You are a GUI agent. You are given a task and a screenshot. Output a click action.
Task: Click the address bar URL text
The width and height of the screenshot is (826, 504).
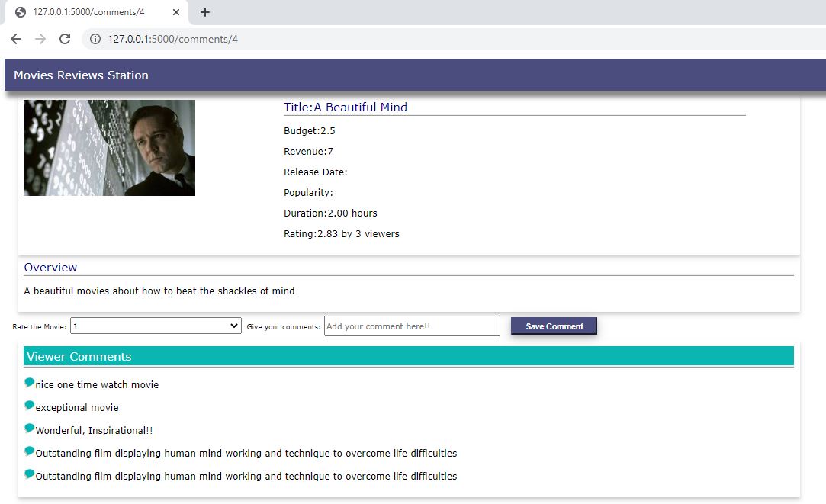(x=172, y=39)
